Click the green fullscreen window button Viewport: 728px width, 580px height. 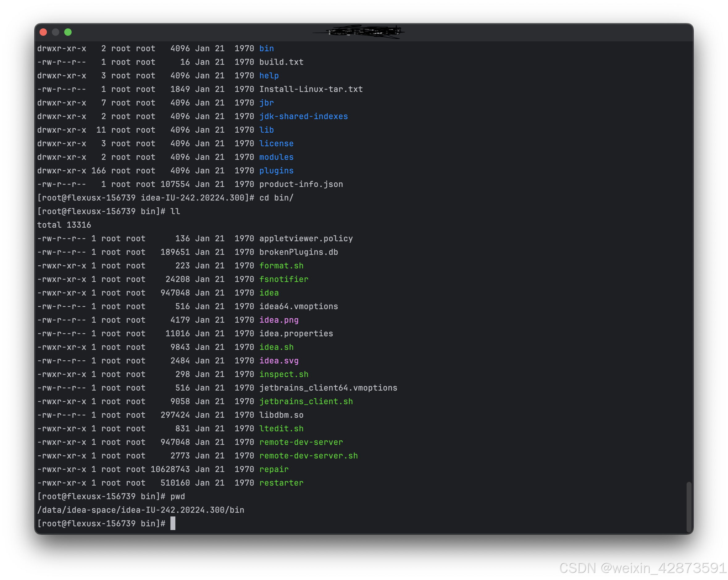68,32
